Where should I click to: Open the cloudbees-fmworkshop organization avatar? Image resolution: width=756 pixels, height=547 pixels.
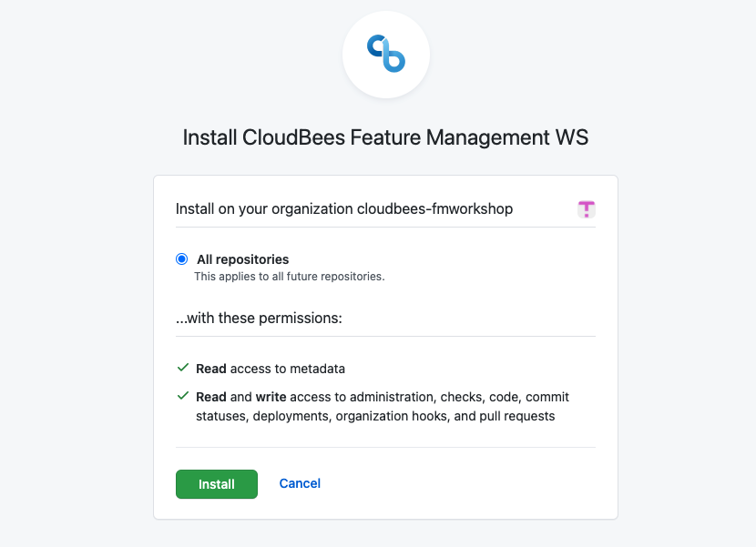(587, 208)
